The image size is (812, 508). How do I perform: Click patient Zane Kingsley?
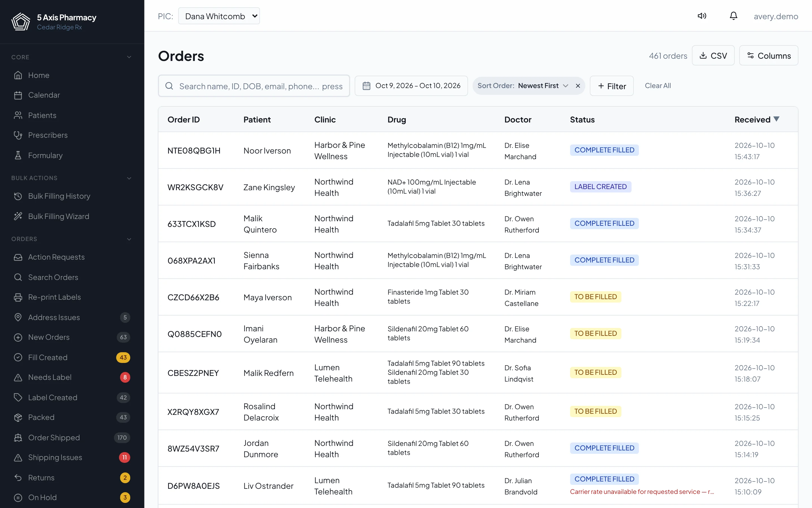pos(269,187)
